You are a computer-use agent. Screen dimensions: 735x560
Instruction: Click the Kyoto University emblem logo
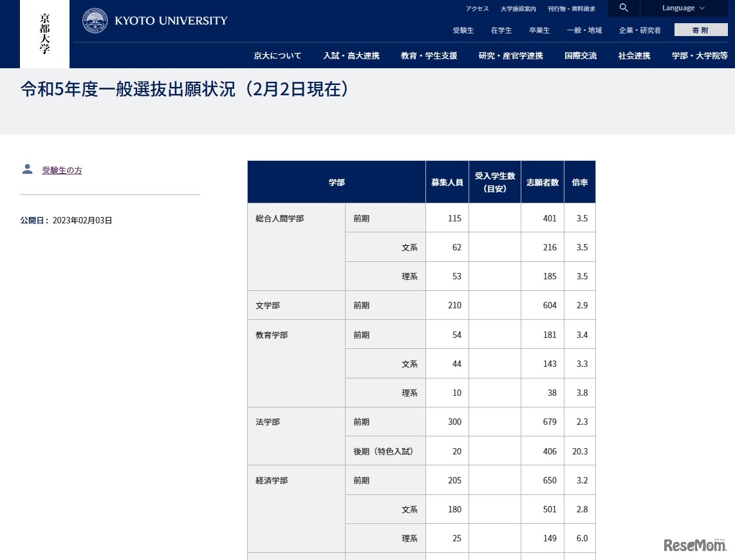click(94, 20)
